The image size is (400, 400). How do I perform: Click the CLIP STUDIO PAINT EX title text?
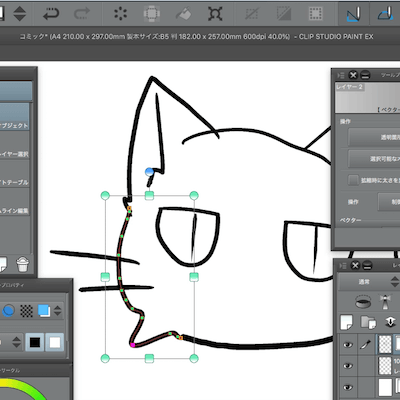[x=336, y=37]
